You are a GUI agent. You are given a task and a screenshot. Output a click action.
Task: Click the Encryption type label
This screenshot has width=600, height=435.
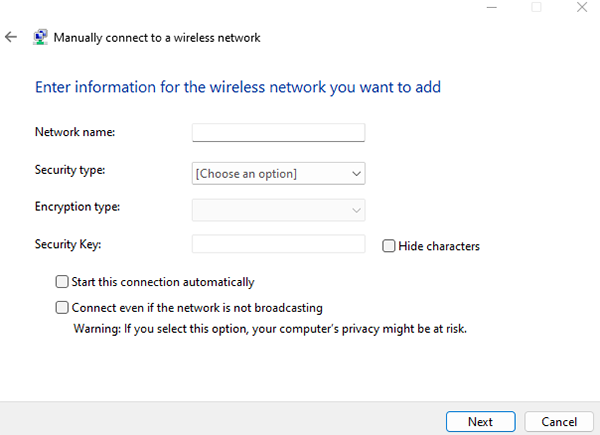[x=77, y=207]
